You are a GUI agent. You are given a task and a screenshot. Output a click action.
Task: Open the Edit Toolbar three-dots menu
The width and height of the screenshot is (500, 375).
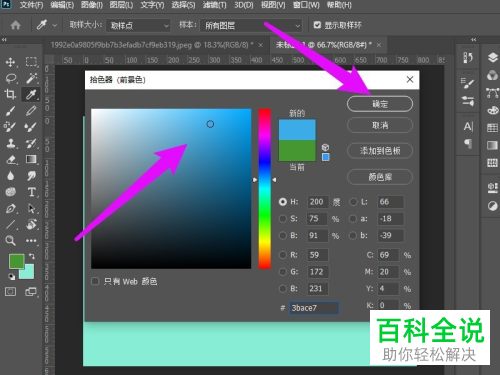[x=31, y=240]
